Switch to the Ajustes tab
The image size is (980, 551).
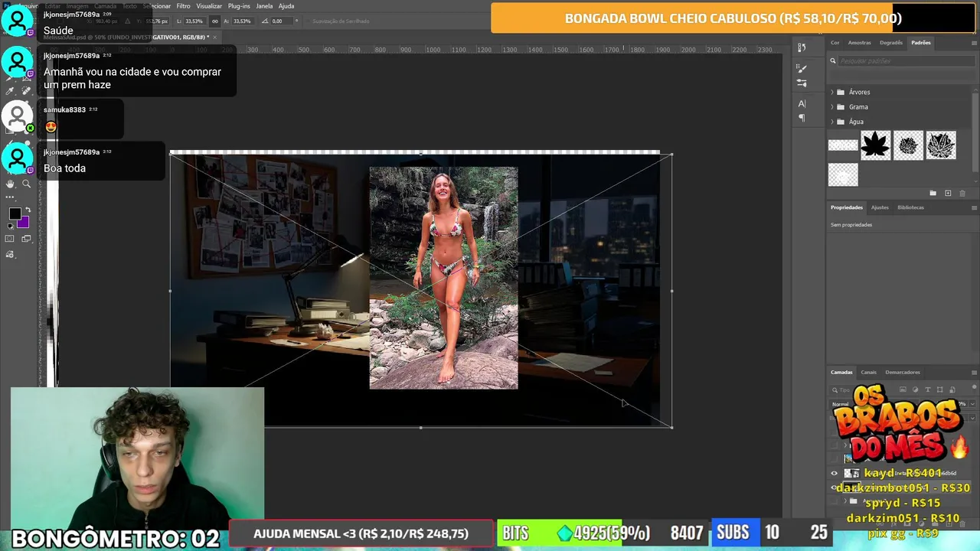(880, 207)
